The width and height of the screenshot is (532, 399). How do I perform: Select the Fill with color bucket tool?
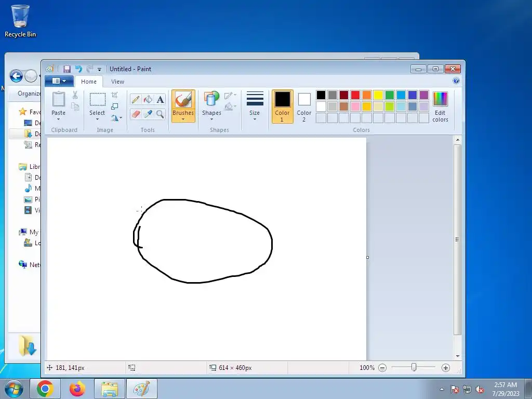148,99
